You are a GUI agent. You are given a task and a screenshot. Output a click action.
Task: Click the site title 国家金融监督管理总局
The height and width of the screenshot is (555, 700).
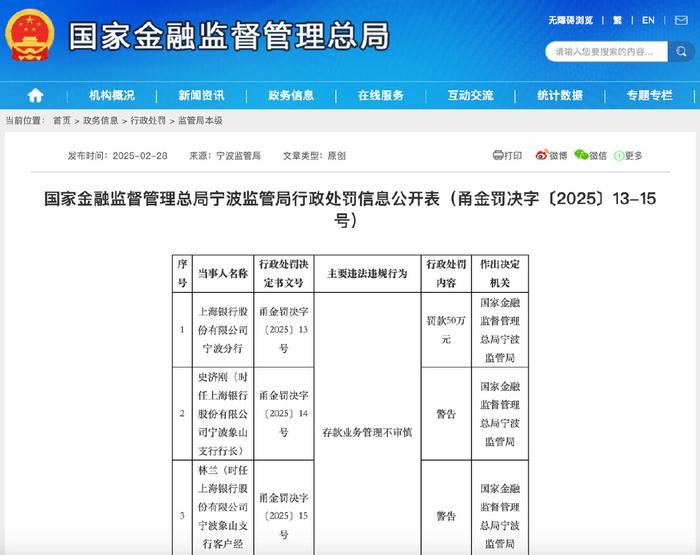229,36
